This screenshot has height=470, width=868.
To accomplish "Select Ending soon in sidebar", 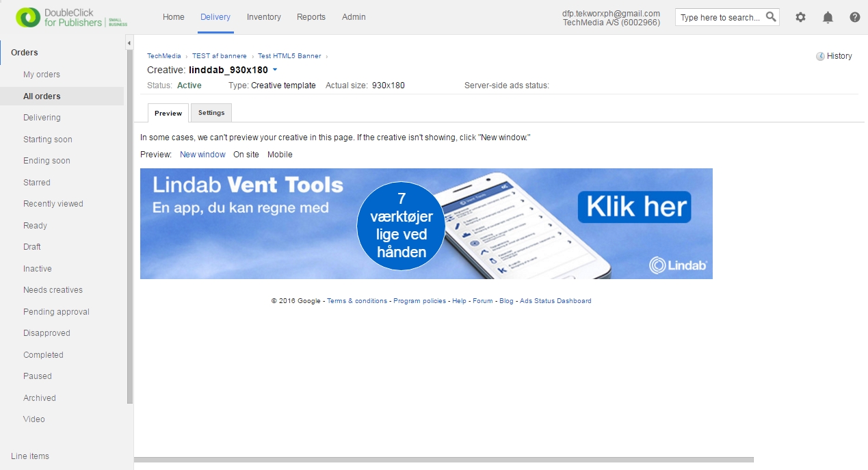I will [x=47, y=161].
